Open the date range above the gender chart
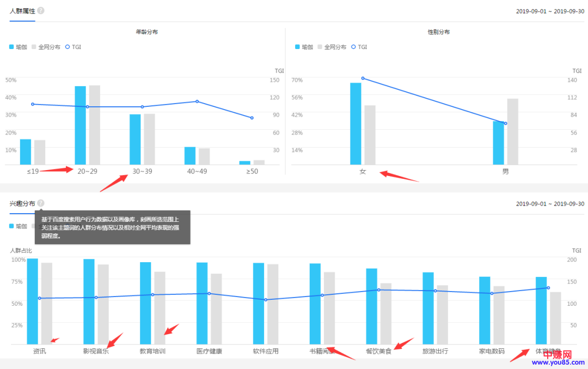The image size is (588, 369). point(550,11)
